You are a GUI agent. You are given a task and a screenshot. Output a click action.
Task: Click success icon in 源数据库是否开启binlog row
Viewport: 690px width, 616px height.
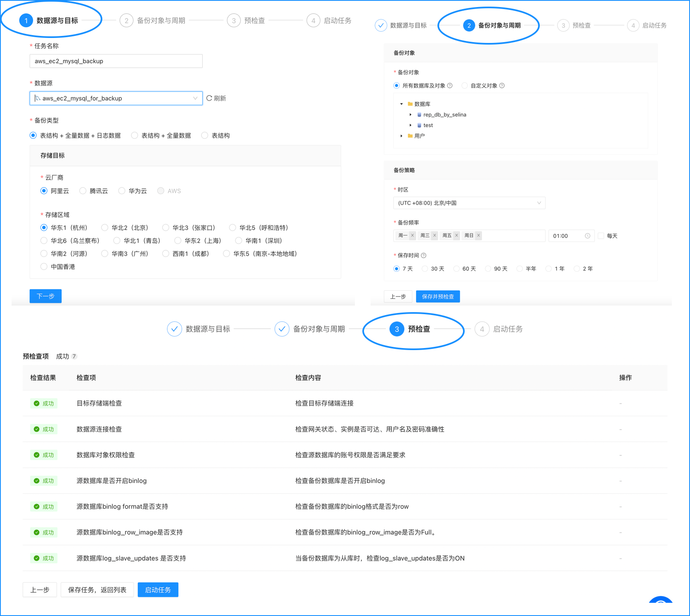click(37, 481)
